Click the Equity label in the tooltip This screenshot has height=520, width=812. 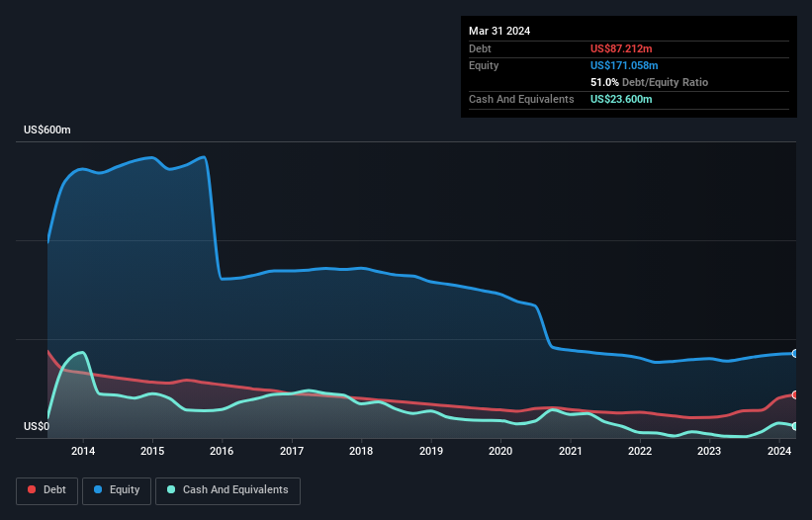tap(484, 65)
